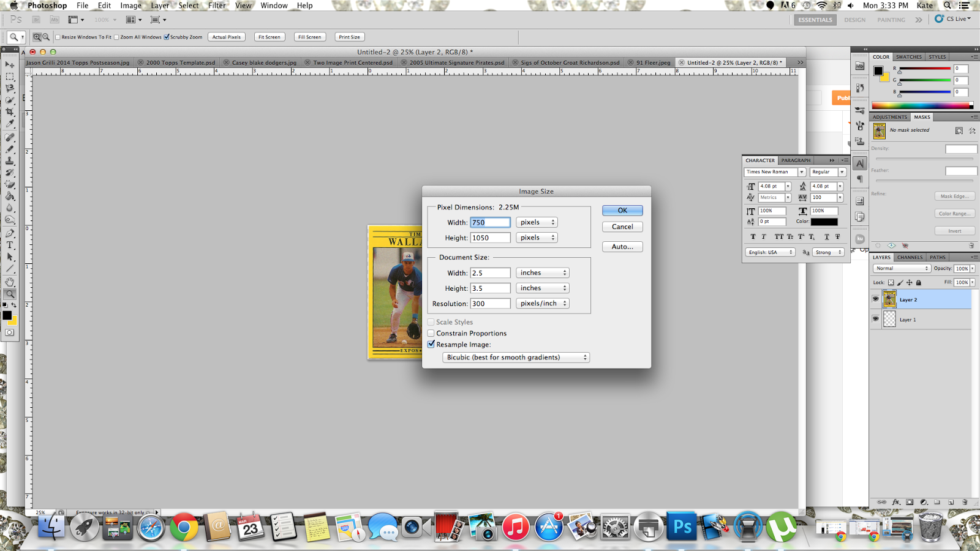Screen dimensions: 980x551
Task: Open Document Width inches dropdown
Action: click(543, 273)
